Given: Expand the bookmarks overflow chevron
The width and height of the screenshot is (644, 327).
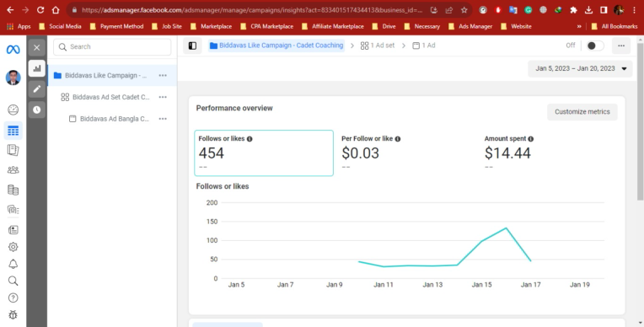Looking at the screenshot, I should (579, 26).
